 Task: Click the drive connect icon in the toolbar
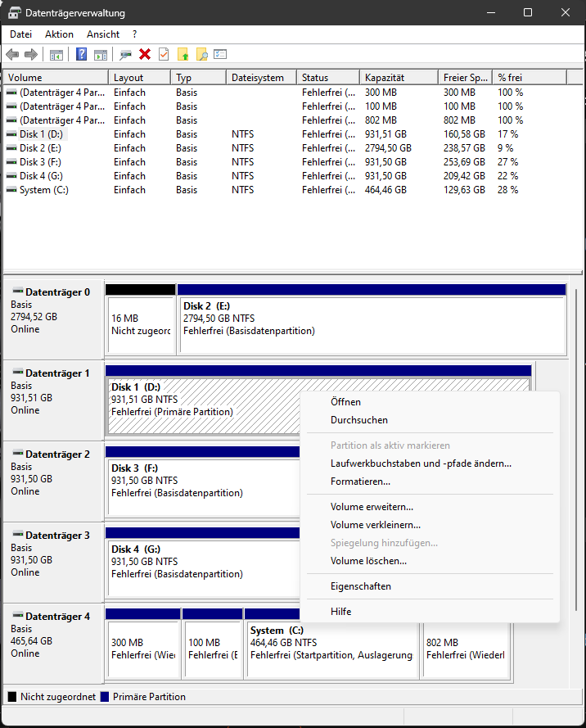pyautogui.click(x=125, y=55)
